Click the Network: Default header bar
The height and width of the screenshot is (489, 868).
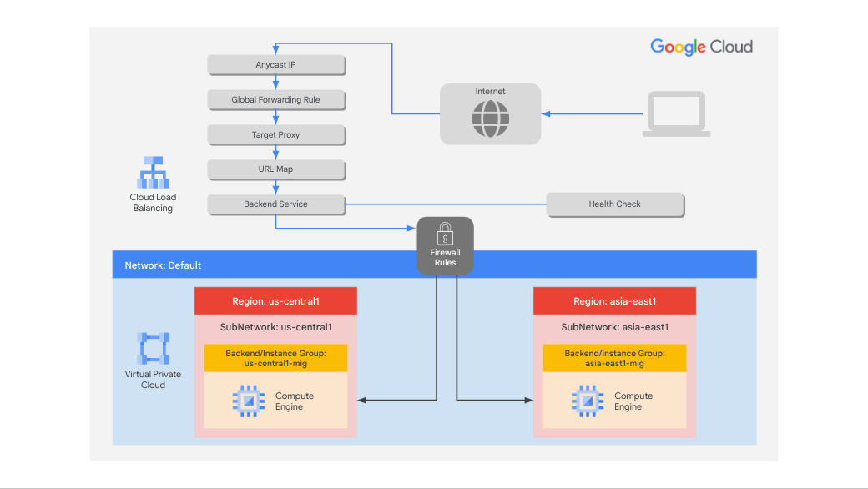pos(435,265)
